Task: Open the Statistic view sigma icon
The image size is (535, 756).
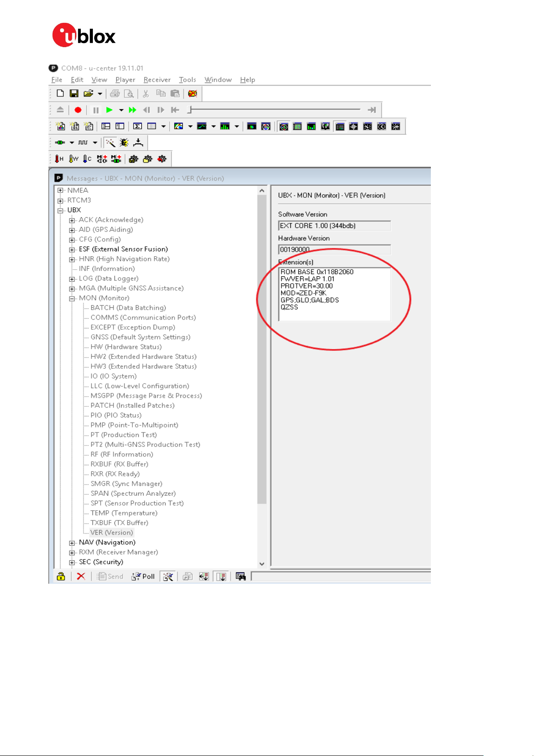Action: (x=138, y=127)
